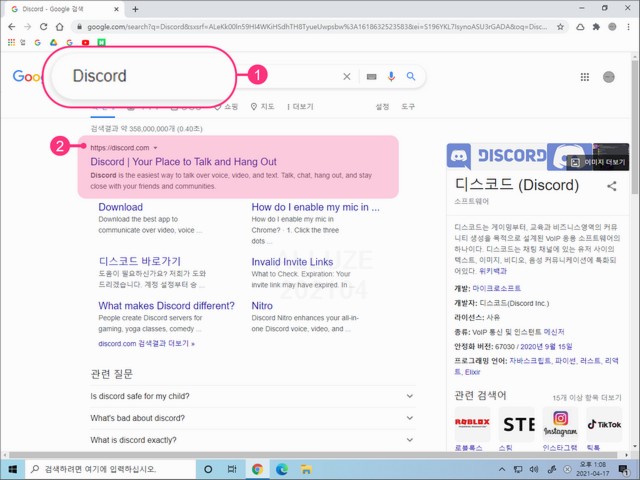The height and width of the screenshot is (480, 640).
Task: Open the 디스코드 바로가기 sitelink
Action: point(140,261)
